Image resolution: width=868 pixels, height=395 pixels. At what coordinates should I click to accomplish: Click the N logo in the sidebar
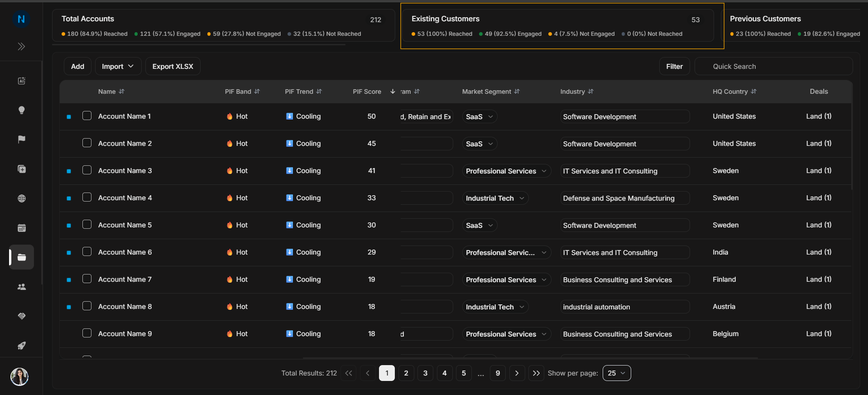(x=21, y=19)
